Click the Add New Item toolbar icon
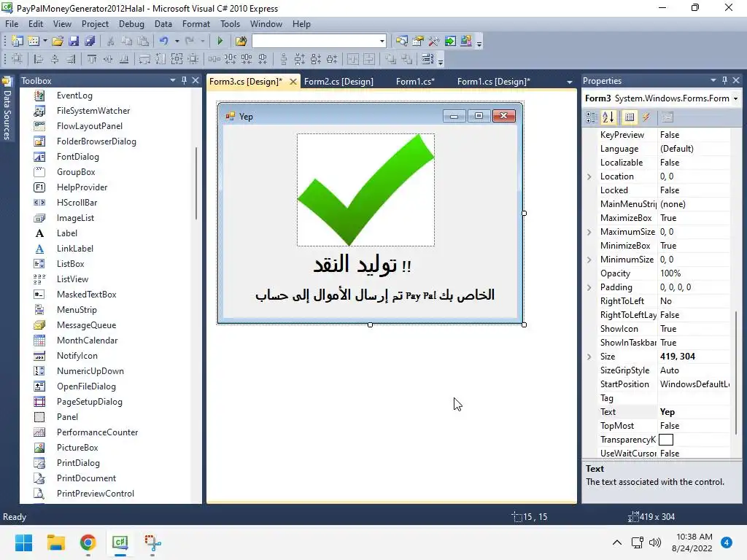Viewport: 747px width, 560px height. click(34, 41)
